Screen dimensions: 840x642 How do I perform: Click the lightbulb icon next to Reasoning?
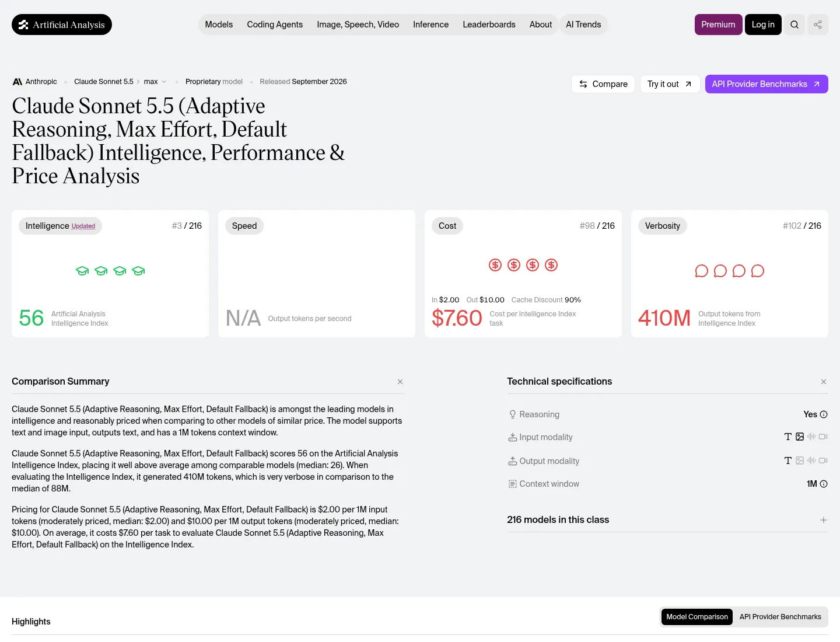[x=513, y=414]
